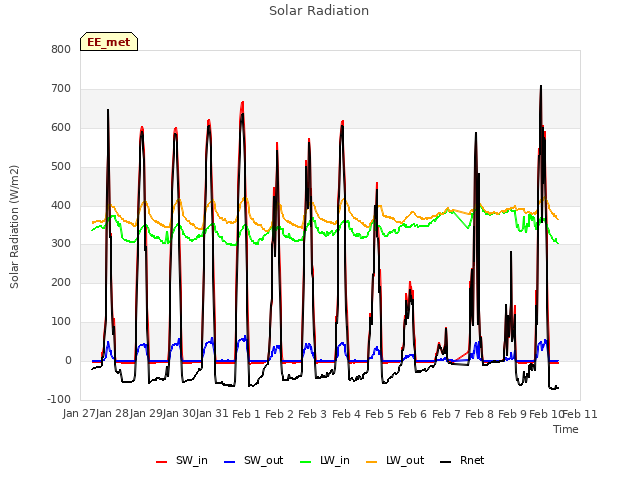640x480 pixels.
Task: Click the Feb 1 SW_in peak
Action: pos(243,102)
